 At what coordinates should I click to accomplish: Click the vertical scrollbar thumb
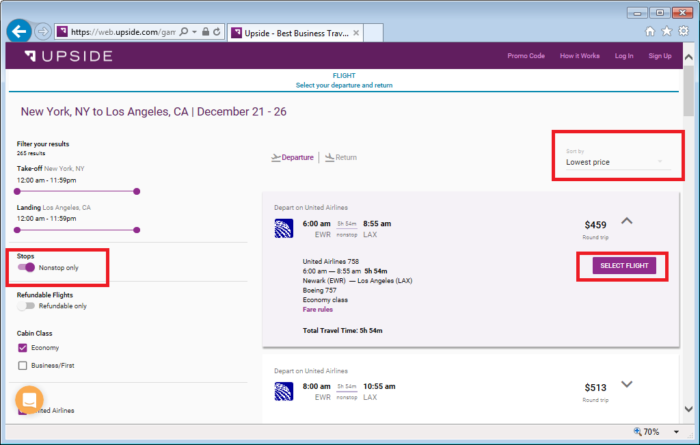point(688,91)
